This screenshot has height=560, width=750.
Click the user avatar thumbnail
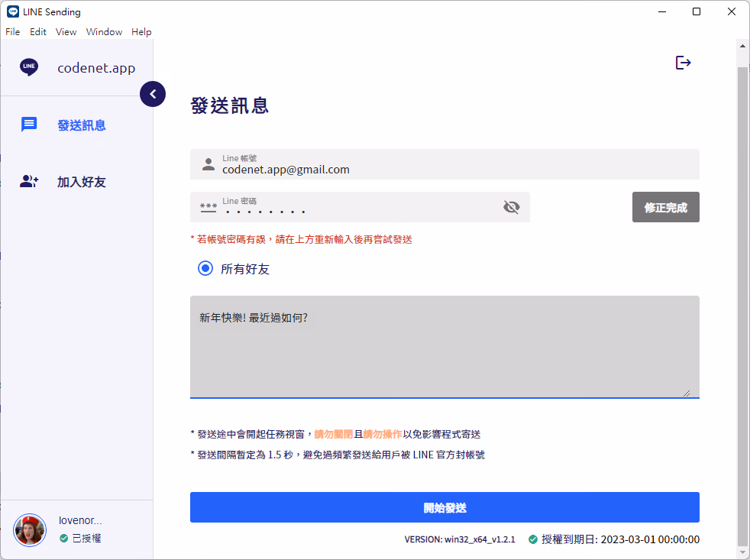click(x=30, y=530)
